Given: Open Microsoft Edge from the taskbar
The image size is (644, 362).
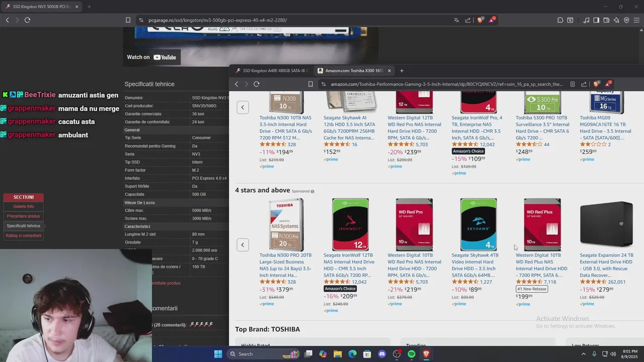Looking at the screenshot, I should (352, 354).
